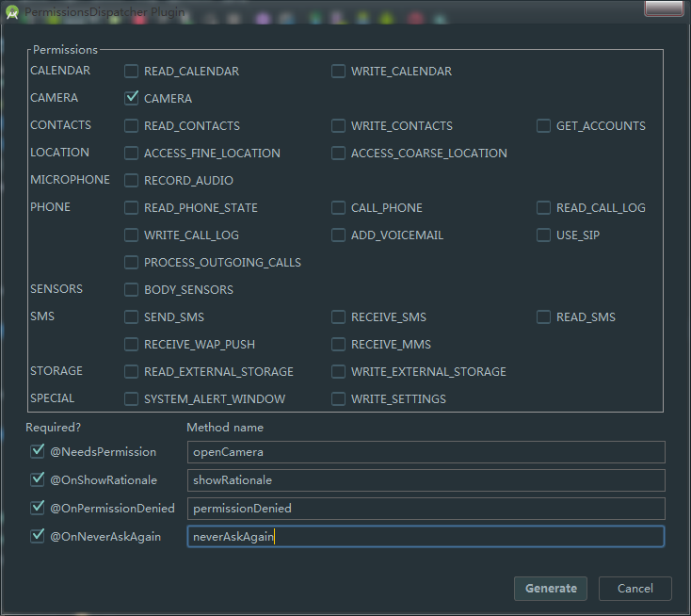Select WRITE_EXTERNAL_STORAGE permission checkbox
Viewport: 691px width, 616px height.
pos(338,371)
